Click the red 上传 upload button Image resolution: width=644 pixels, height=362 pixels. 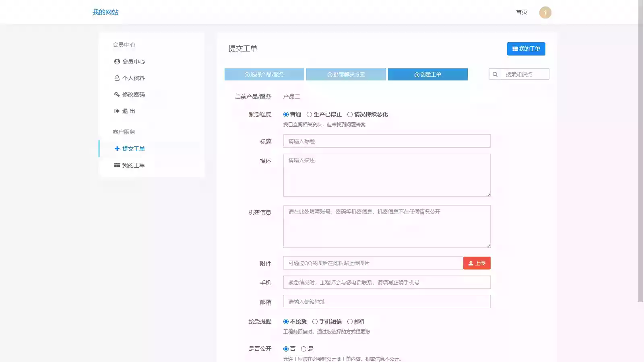[x=477, y=263]
